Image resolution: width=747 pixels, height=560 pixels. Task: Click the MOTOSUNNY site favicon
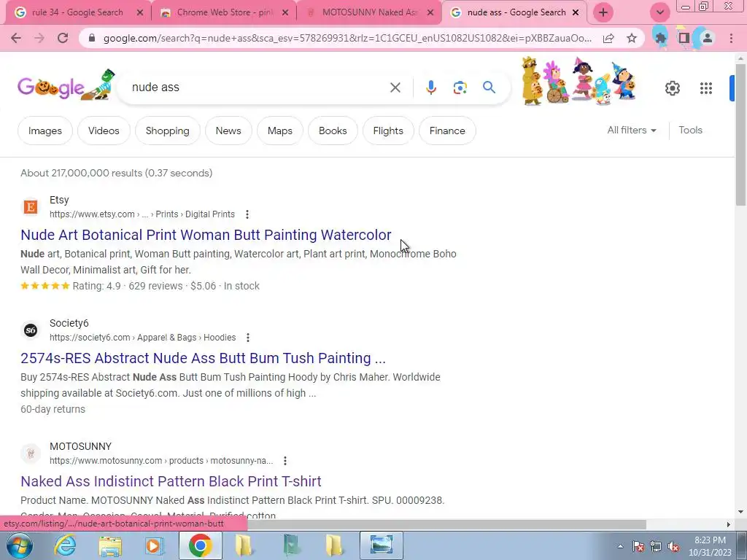click(x=31, y=454)
